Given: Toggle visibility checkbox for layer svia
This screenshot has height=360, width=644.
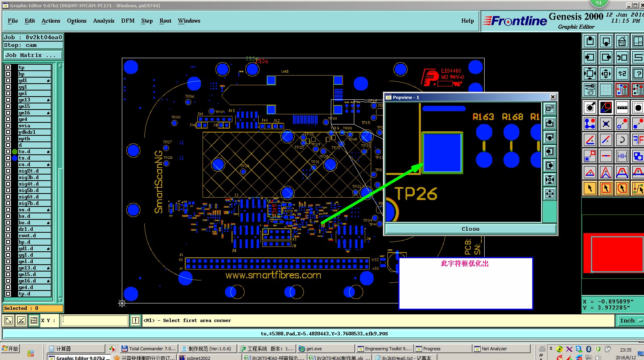Looking at the screenshot, I should (8, 126).
